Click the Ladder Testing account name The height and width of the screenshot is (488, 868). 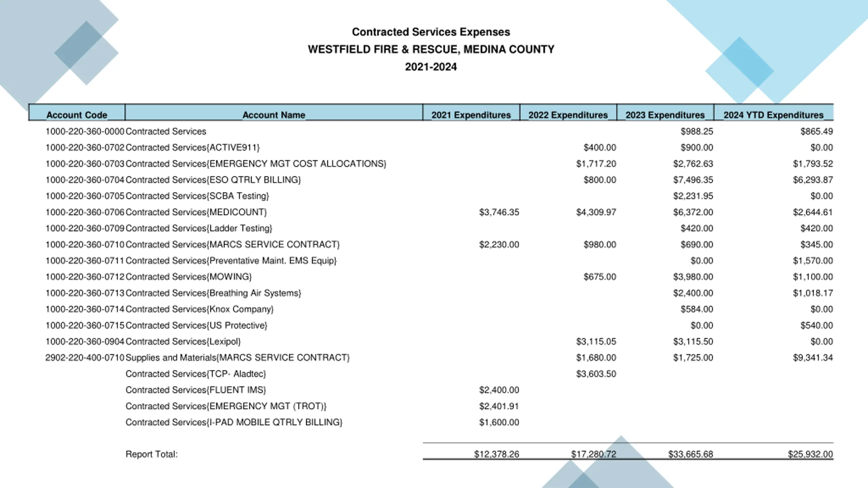pyautogui.click(x=199, y=228)
